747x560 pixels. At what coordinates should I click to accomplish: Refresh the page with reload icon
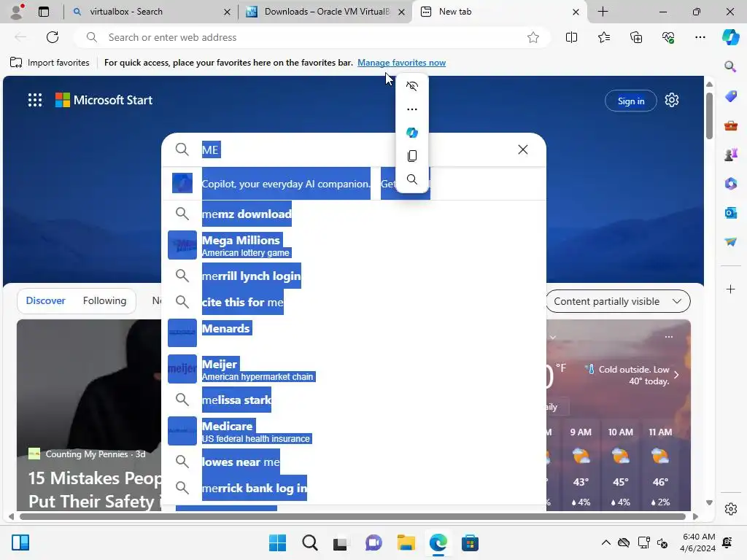tap(53, 37)
